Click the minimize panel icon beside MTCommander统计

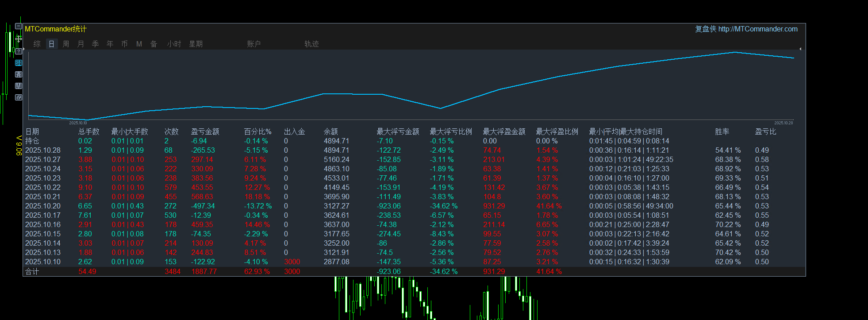[x=19, y=26]
